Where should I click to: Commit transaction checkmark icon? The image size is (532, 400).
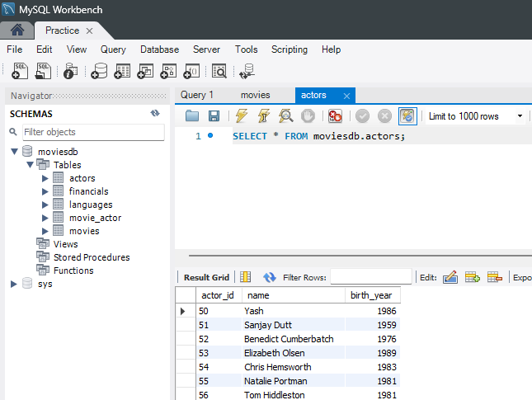coord(362,116)
